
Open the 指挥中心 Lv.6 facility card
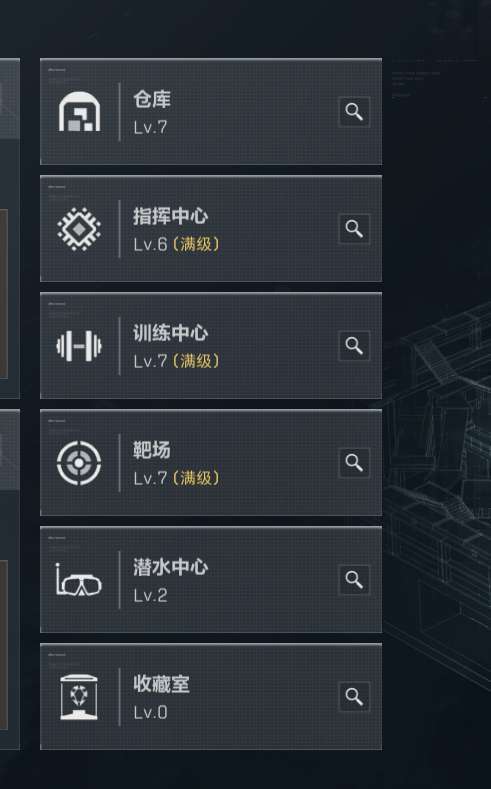211,228
